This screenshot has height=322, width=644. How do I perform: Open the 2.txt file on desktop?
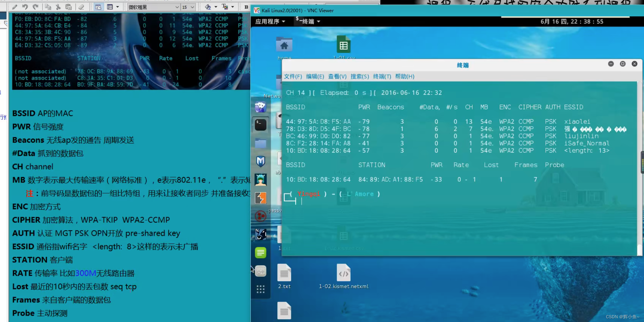[284, 276]
